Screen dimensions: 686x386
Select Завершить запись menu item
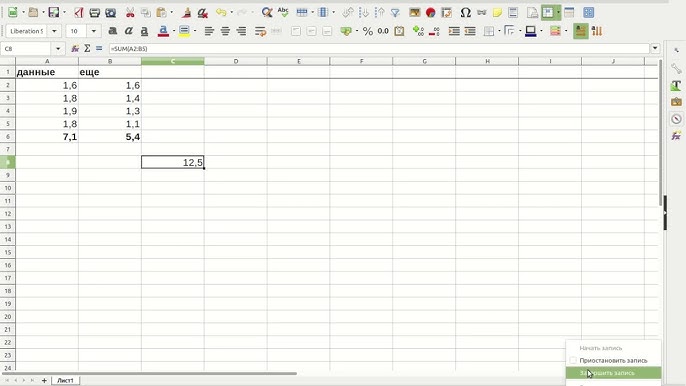pyautogui.click(x=613, y=373)
